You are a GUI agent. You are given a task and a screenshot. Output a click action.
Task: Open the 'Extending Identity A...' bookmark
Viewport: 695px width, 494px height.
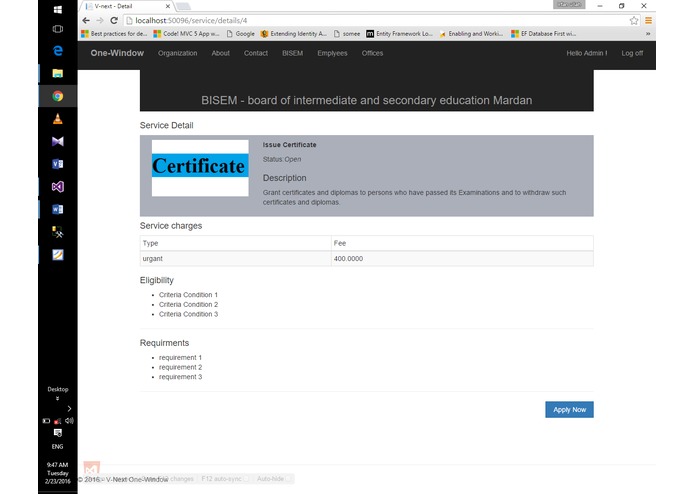(x=294, y=34)
